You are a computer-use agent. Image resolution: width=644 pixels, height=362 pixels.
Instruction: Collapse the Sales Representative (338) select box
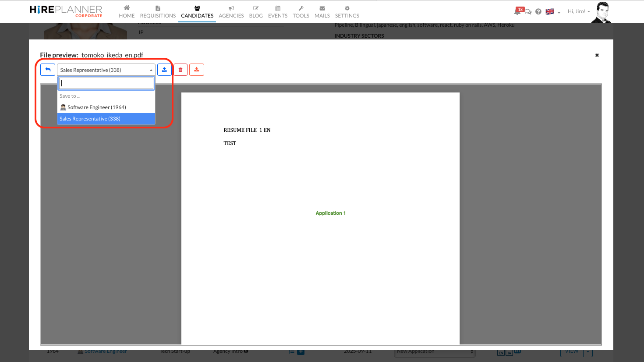[106, 70]
